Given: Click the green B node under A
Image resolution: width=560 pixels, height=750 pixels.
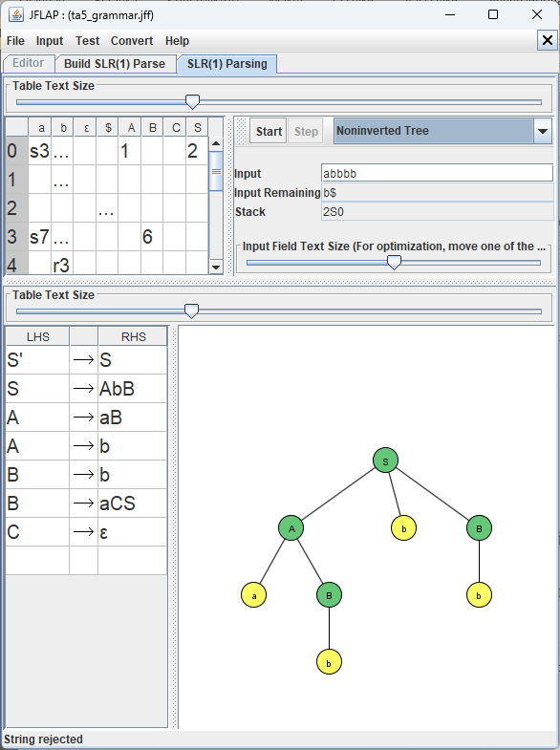Looking at the screenshot, I should click(x=329, y=595).
